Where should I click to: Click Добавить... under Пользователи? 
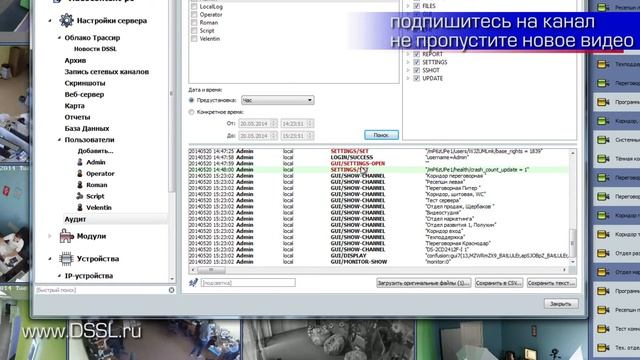(96, 151)
